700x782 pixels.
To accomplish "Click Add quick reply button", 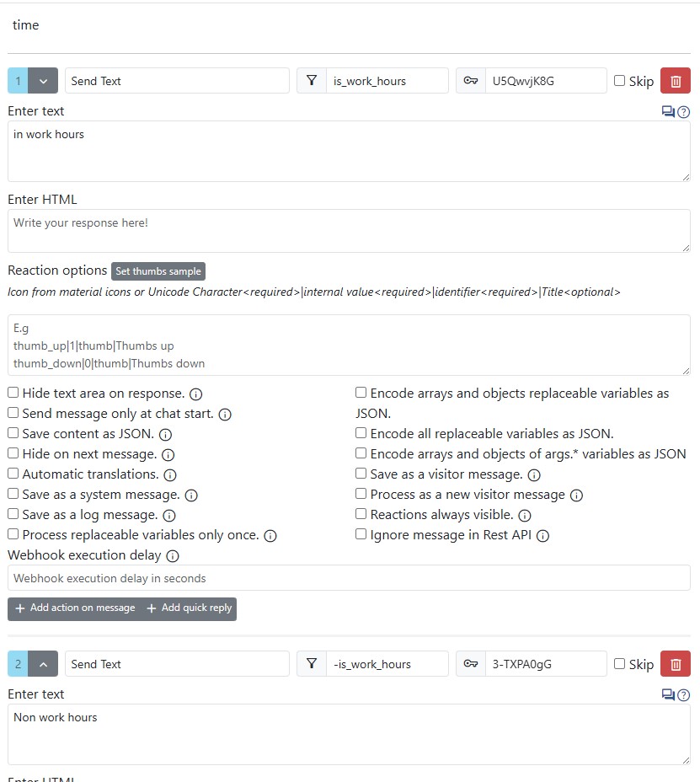I will pos(190,608).
